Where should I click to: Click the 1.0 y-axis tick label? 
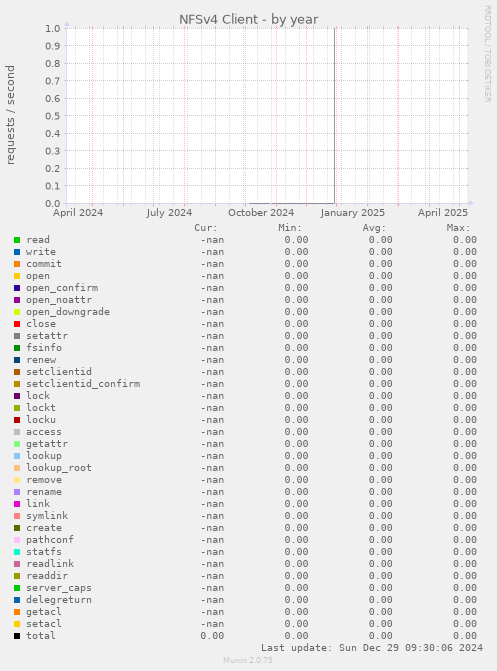coord(53,29)
